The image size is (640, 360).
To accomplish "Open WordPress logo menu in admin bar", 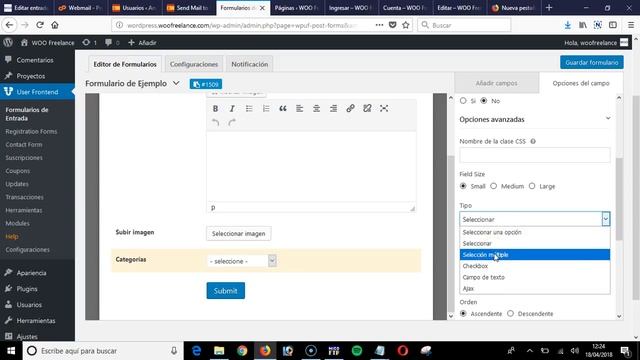I will click(x=8, y=42).
